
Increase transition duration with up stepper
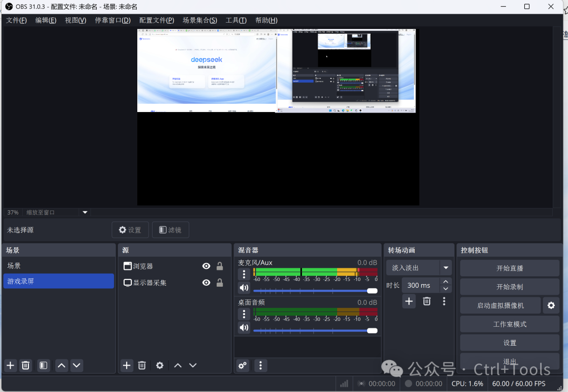click(446, 282)
